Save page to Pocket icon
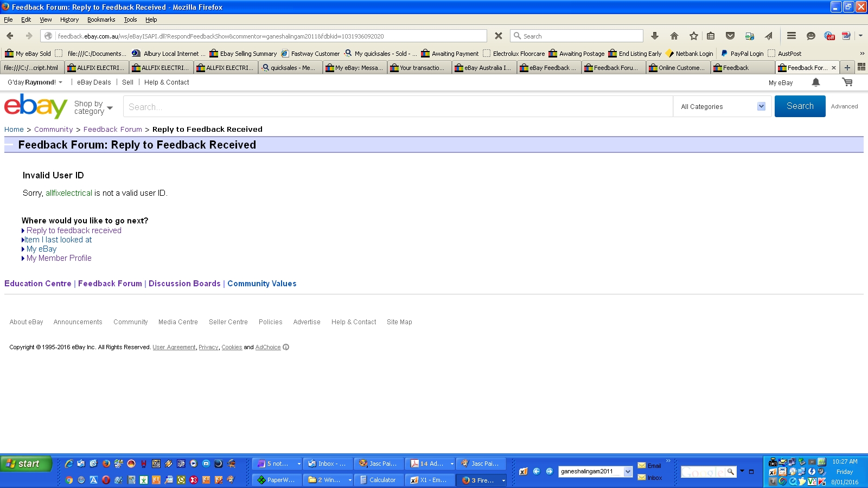Image resolution: width=868 pixels, height=488 pixels. click(730, 36)
